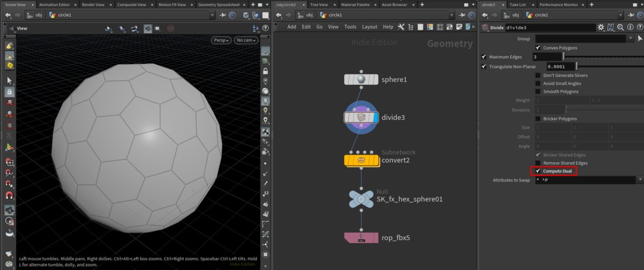Select the arrow selection tool in the viewport toolbar
644x270 pixels.
point(10,81)
